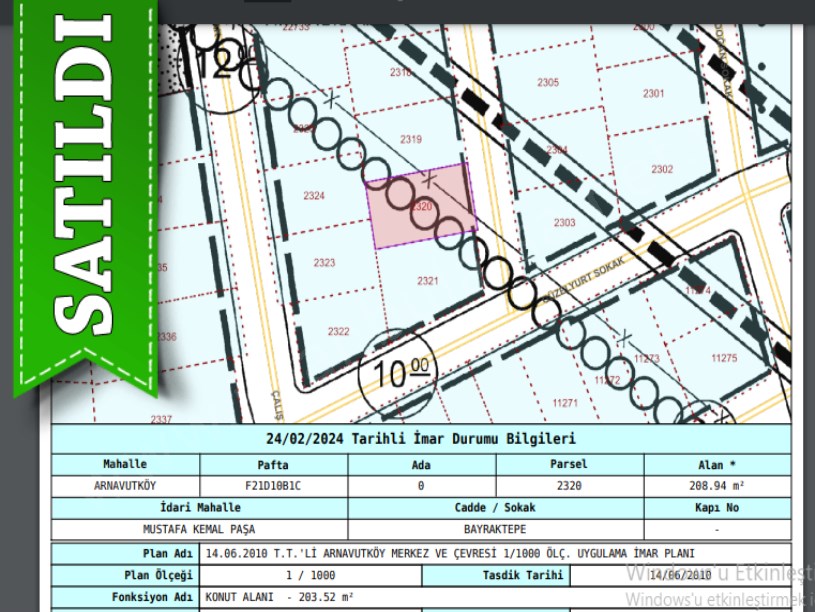Select parcel 2324 on the zoning map
815x612 pixels.
pyautogui.click(x=314, y=196)
